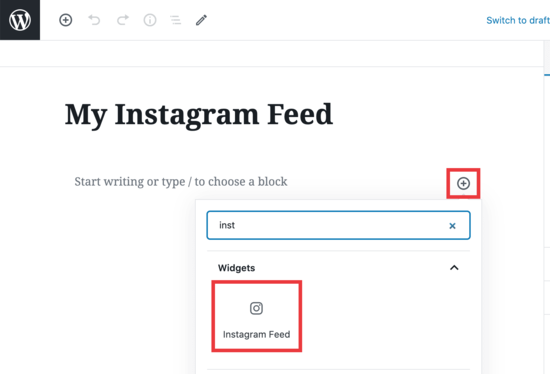Click the inline add block plus button

tap(463, 183)
